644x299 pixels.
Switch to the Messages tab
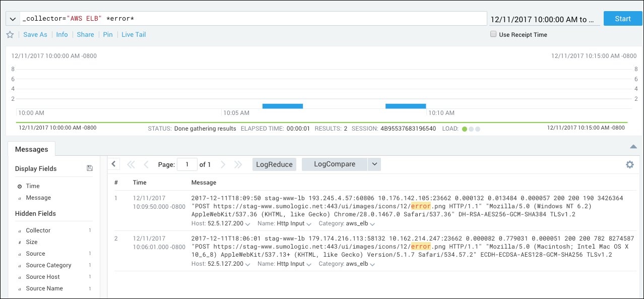(31, 149)
